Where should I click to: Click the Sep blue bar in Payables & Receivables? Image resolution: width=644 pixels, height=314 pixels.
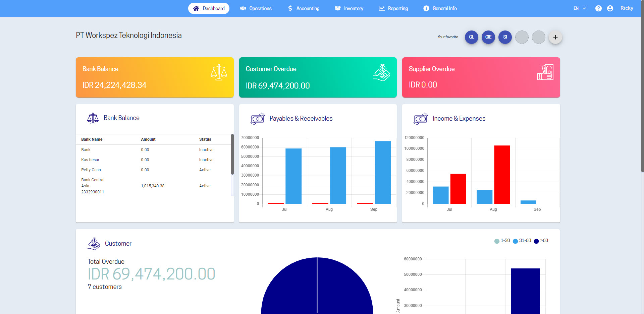point(383,172)
